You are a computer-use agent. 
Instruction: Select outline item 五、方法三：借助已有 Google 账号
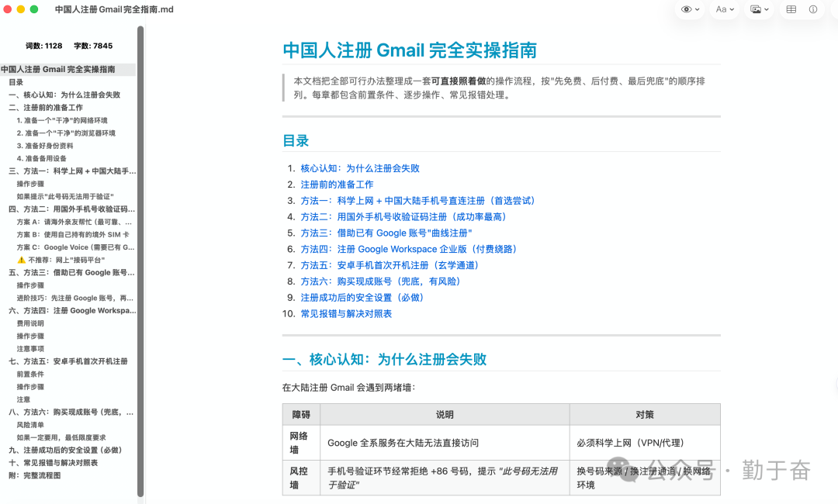pyautogui.click(x=72, y=273)
